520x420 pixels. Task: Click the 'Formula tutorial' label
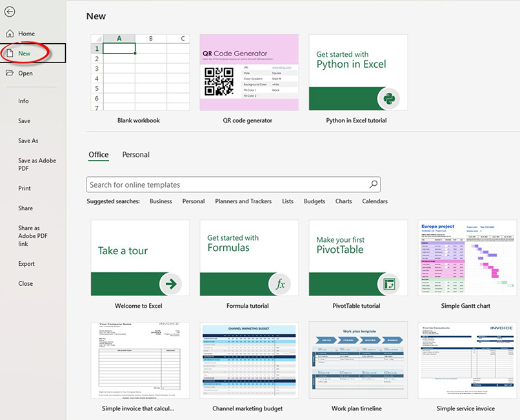pyautogui.click(x=247, y=306)
